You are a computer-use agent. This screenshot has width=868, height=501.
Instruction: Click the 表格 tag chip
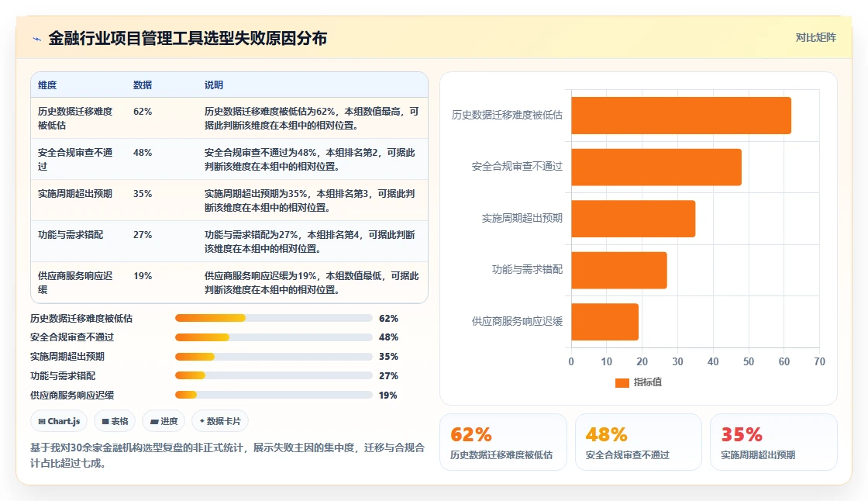[x=115, y=421]
